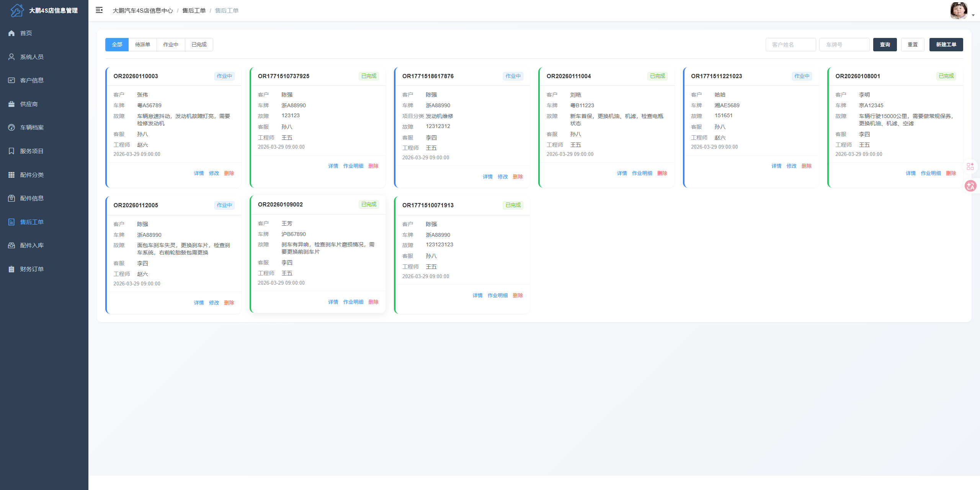Click the floating translate icon

(x=970, y=186)
